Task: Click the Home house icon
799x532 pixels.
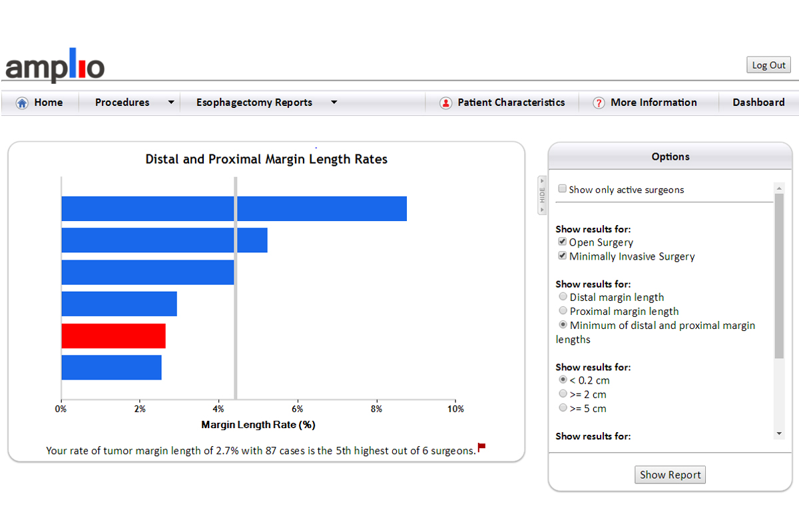Action: point(22,103)
